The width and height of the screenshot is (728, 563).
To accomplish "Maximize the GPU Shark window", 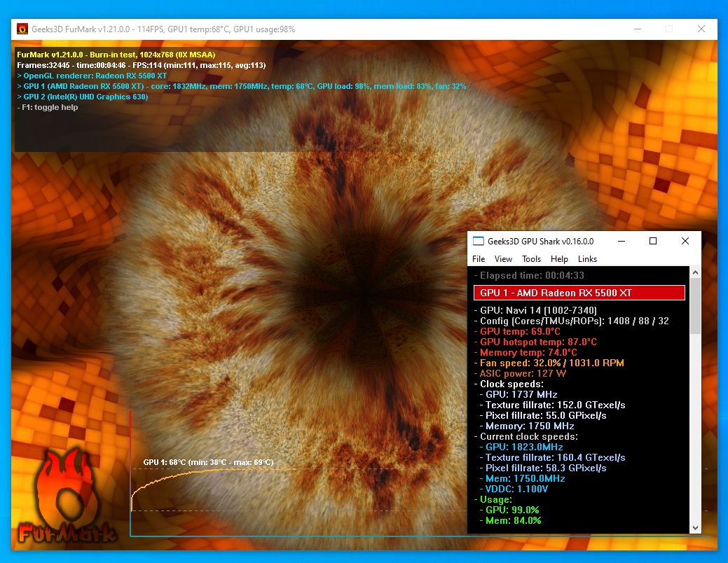I will [653, 241].
